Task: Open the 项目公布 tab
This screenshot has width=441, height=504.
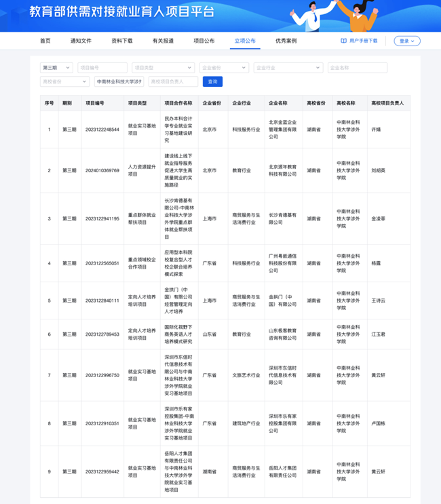Action: (x=204, y=41)
